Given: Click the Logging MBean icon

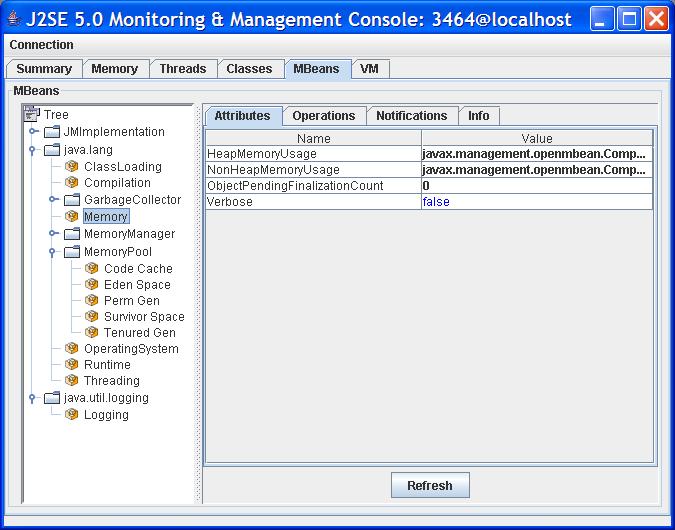Looking at the screenshot, I should [x=72, y=415].
